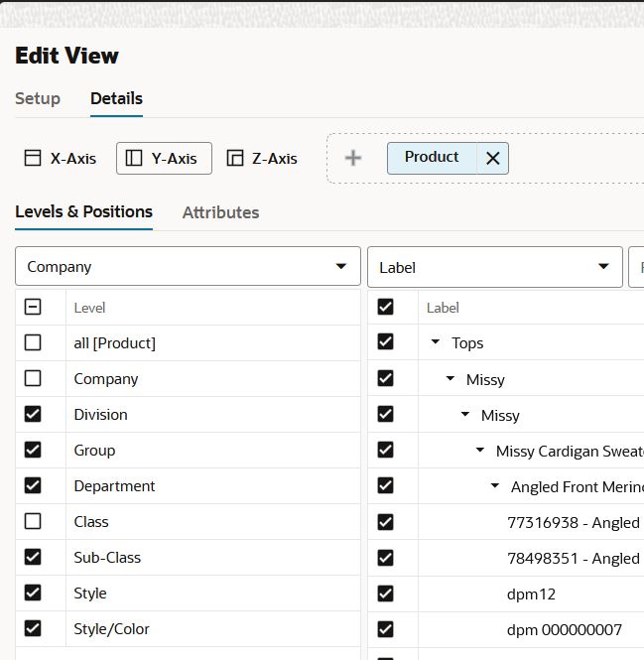Remove the Product chip with X icon
Viewport: 644px width, 660px height.
point(493,158)
